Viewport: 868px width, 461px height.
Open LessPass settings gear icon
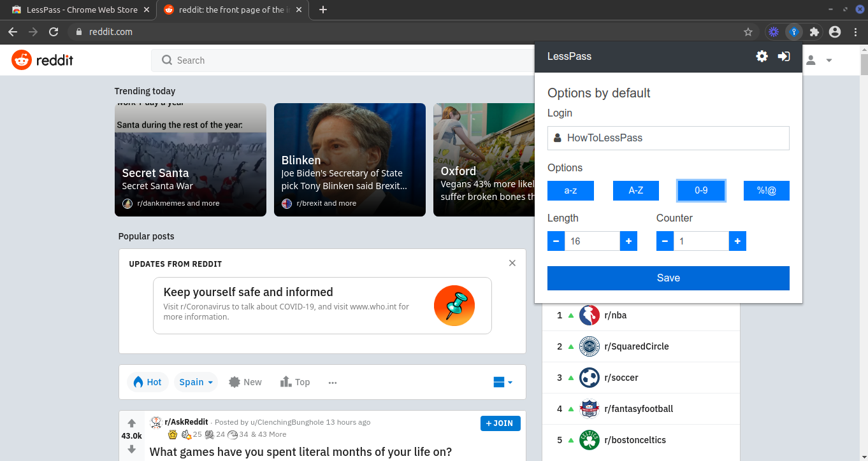click(762, 56)
